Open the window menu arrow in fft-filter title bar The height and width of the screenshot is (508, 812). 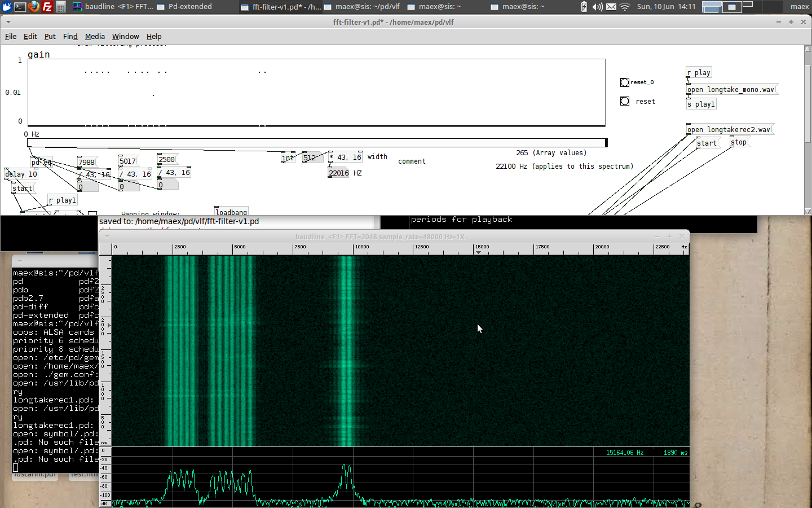point(8,22)
